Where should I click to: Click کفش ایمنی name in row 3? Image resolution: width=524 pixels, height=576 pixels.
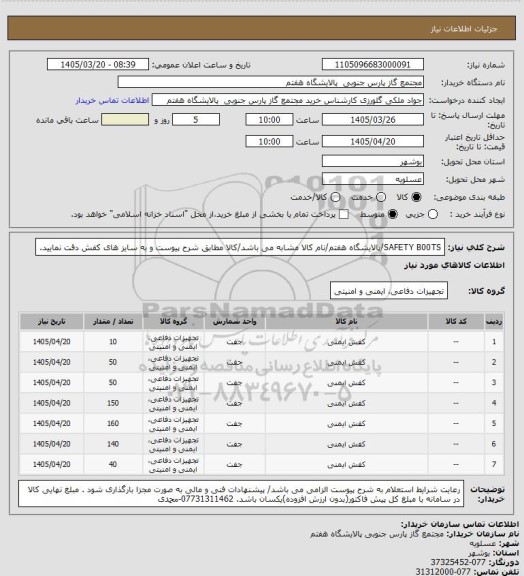(x=346, y=383)
